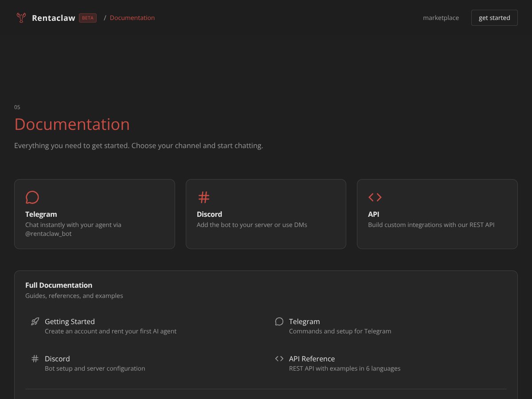Select the Discord card for bot setup
532x399 pixels.
266,214
